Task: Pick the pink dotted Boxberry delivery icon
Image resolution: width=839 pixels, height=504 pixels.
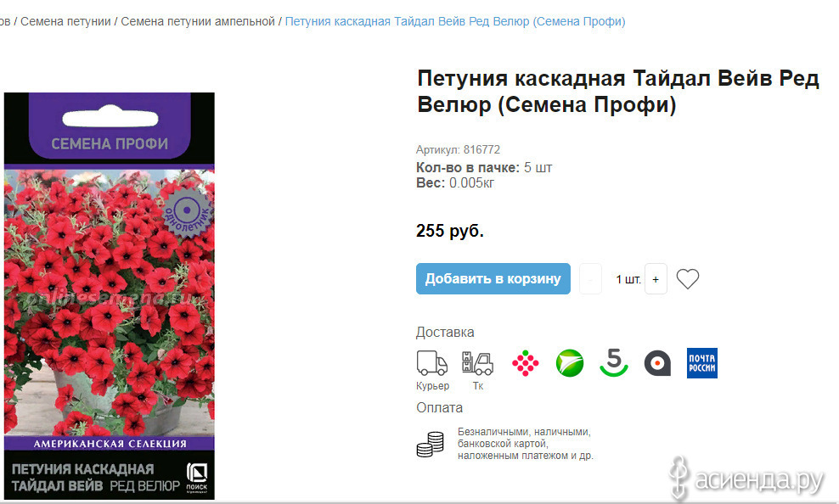Action: point(526,363)
